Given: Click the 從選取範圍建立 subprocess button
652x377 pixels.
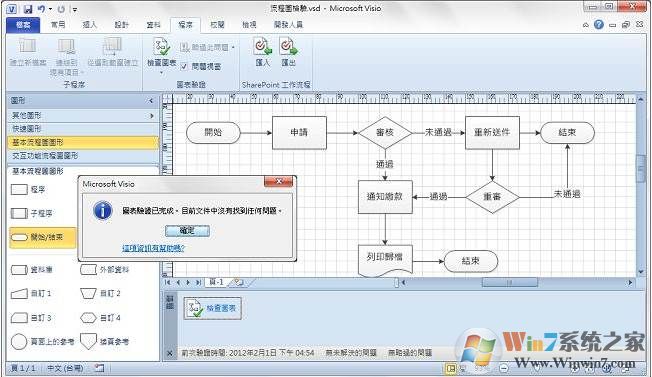Looking at the screenshot, I should click(x=112, y=52).
